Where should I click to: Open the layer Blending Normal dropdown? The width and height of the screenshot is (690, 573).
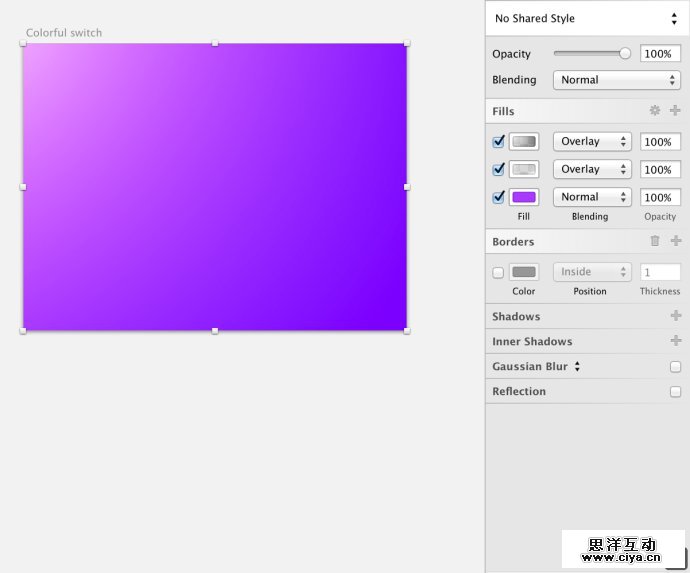[617, 80]
